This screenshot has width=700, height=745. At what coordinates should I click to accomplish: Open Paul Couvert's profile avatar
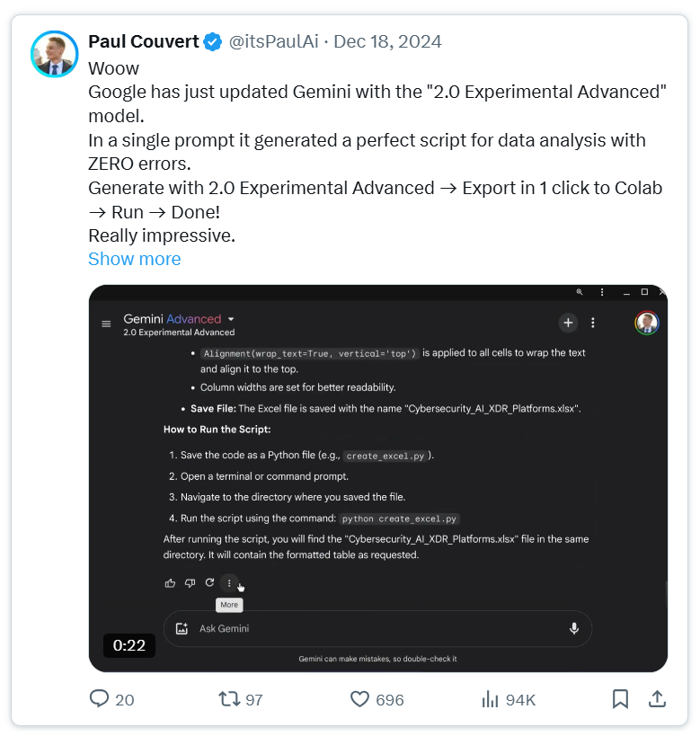pos(55,54)
